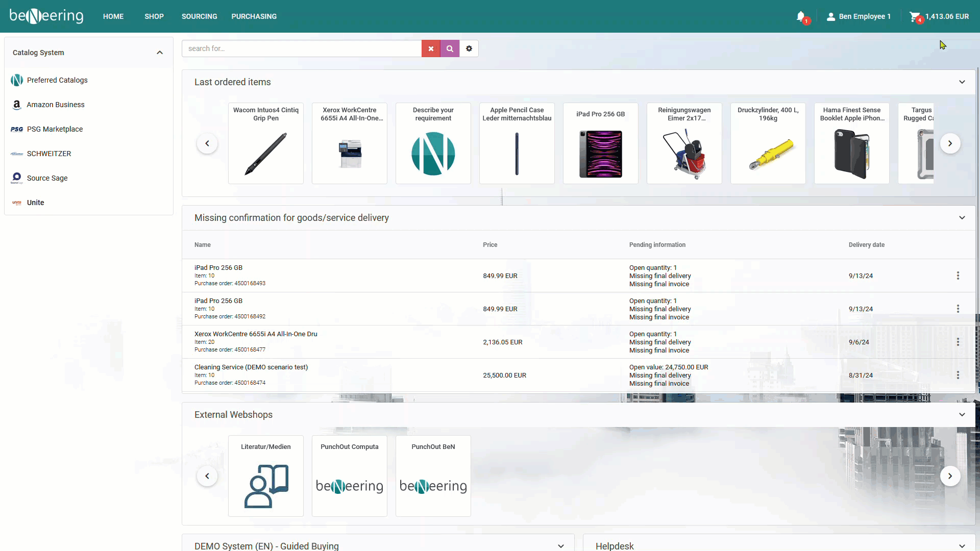This screenshot has width=980, height=551.
Task: Open Unite catalog
Action: pyautogui.click(x=36, y=203)
